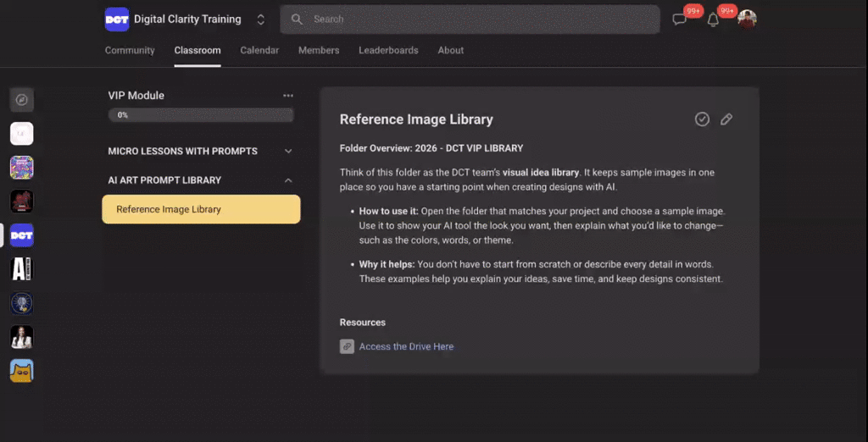Viewport: 868px width, 442px height.
Task: Click the compass discover icon in sidebar
Action: click(x=21, y=100)
